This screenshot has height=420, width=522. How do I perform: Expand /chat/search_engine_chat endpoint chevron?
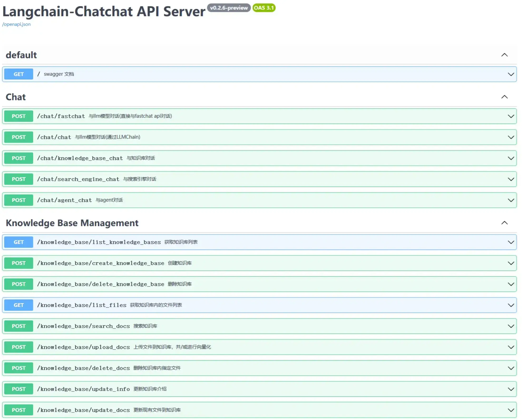[511, 179]
